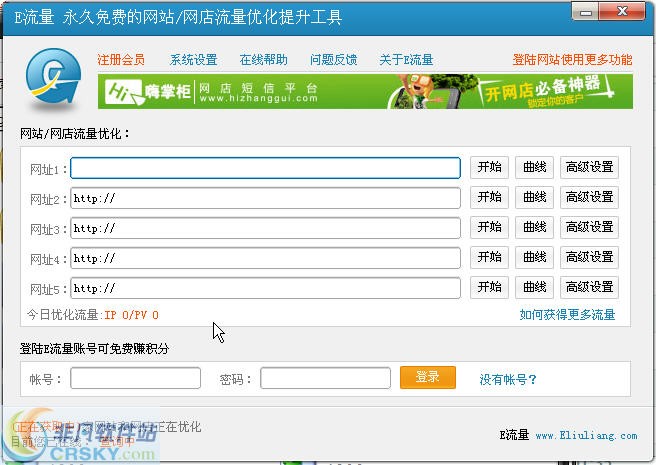This screenshot has height=465, width=656.
Task: Click the IP 0/PV 0 traffic value
Action: pyautogui.click(x=131, y=315)
